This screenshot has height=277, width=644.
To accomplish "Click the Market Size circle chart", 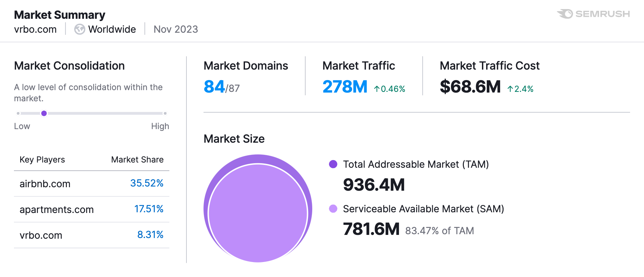I will coord(258,209).
